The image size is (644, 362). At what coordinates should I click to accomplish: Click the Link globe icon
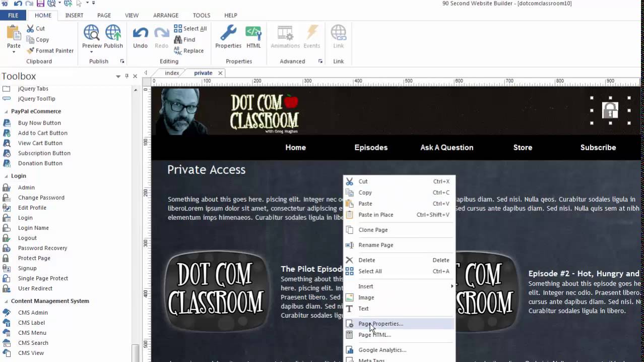click(339, 33)
